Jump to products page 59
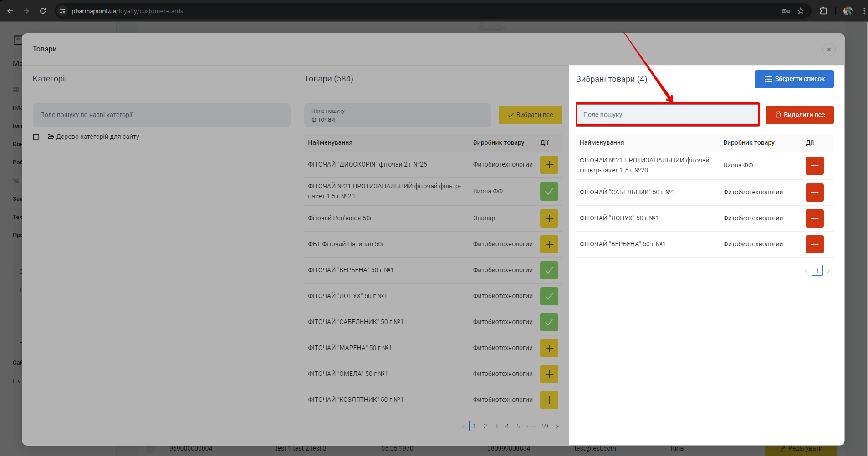Image resolution: width=868 pixels, height=456 pixels. pyautogui.click(x=545, y=426)
